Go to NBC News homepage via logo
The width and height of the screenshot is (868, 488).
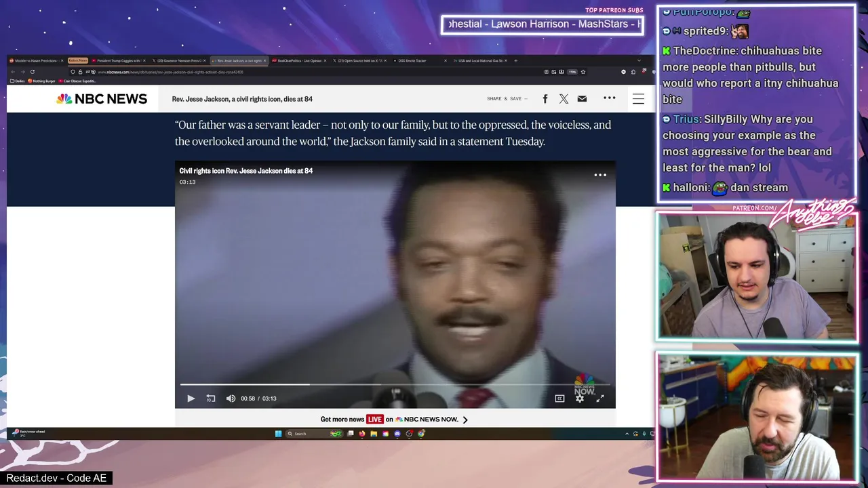click(102, 99)
